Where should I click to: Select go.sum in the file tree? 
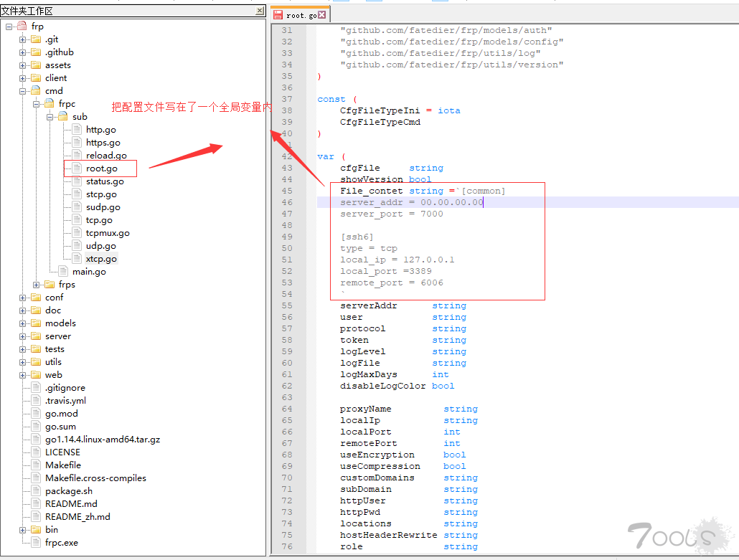click(60, 427)
